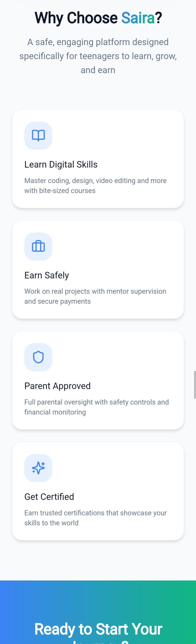
Task: Click the page scrollbar thumb
Action: (195, 385)
